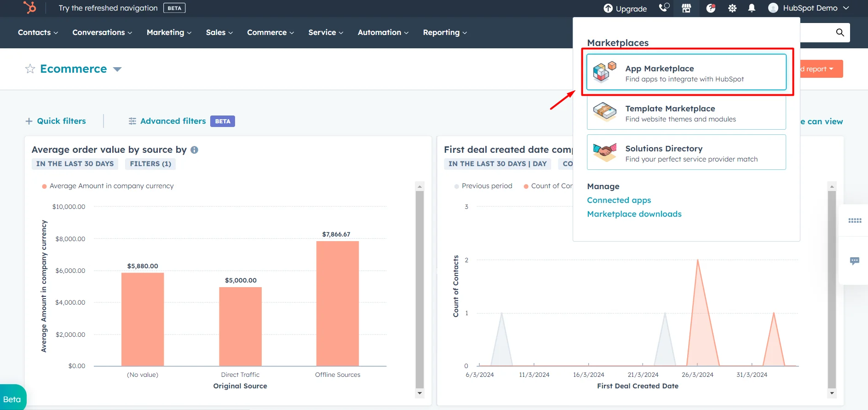Open the keypad grid side icon
Screen dimensions: 868x410
click(855, 220)
